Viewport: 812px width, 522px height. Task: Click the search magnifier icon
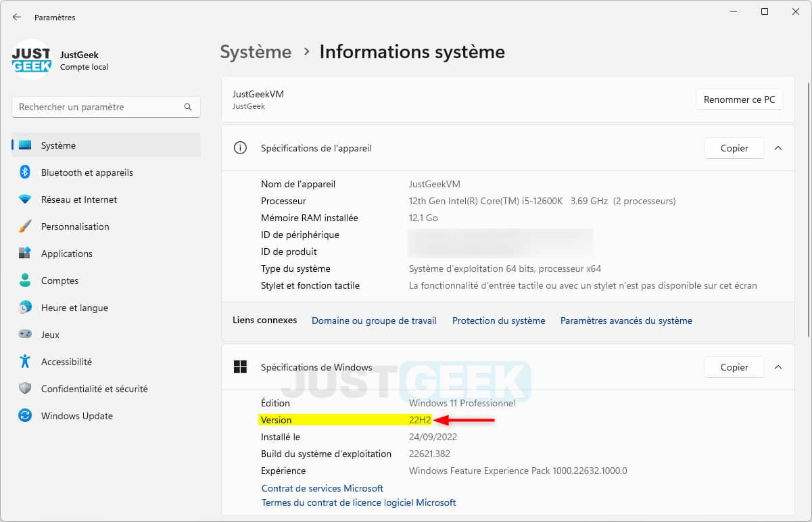point(188,107)
